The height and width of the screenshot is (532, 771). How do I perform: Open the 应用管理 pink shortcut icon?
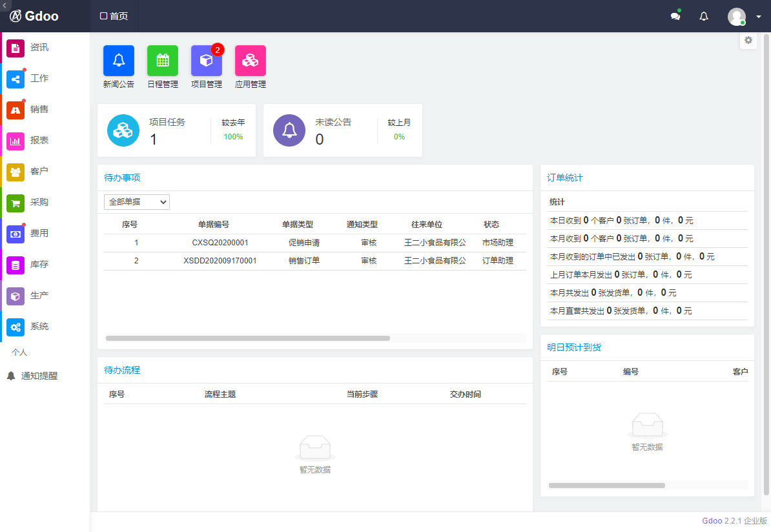click(x=251, y=61)
